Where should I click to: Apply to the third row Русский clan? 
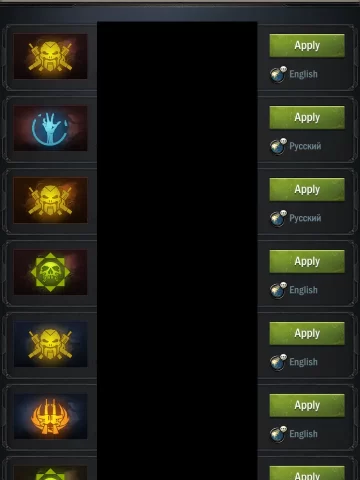[x=307, y=189]
